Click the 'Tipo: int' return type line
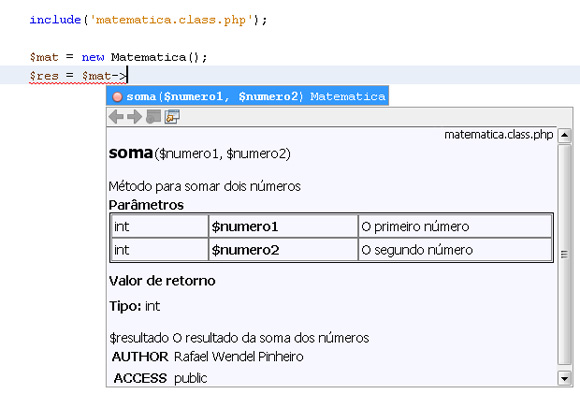The width and height of the screenshot is (580, 394). point(134,306)
